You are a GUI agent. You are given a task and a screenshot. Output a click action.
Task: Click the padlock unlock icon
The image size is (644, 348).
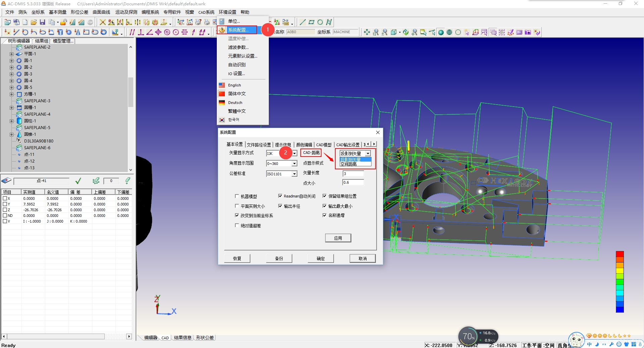63,22
